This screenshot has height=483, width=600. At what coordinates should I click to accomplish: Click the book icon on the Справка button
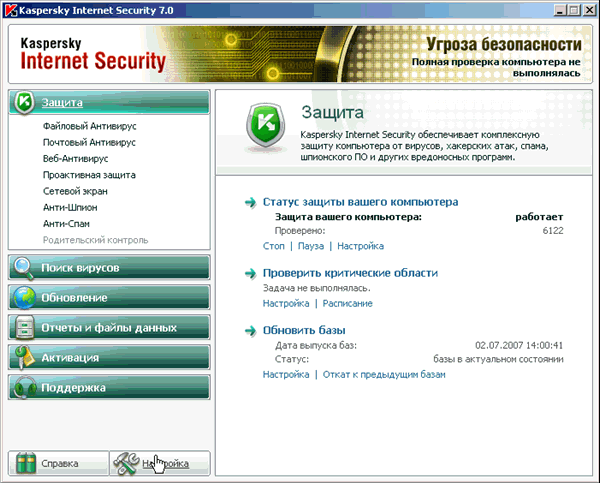[x=25, y=463]
